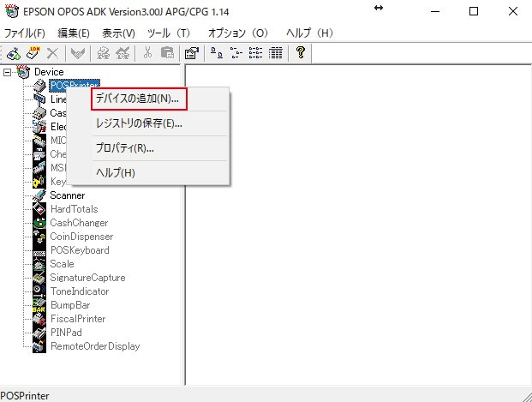Select the RemoteOrderDisplay tree item
Screen dimensions: 532x402
(x=95, y=346)
